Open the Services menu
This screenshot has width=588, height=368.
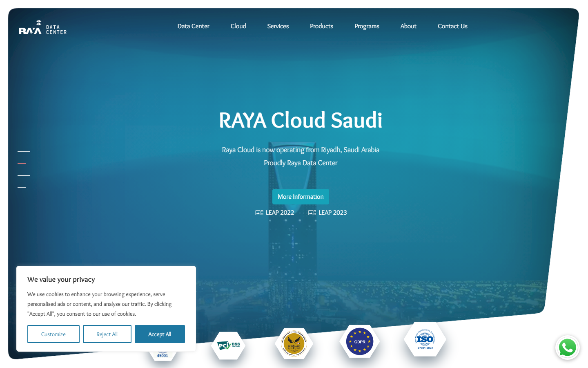[x=278, y=26]
